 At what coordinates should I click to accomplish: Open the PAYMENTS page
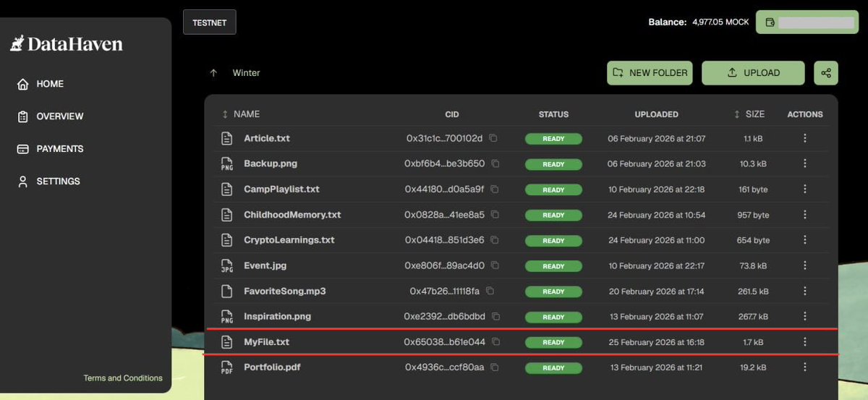point(50,149)
